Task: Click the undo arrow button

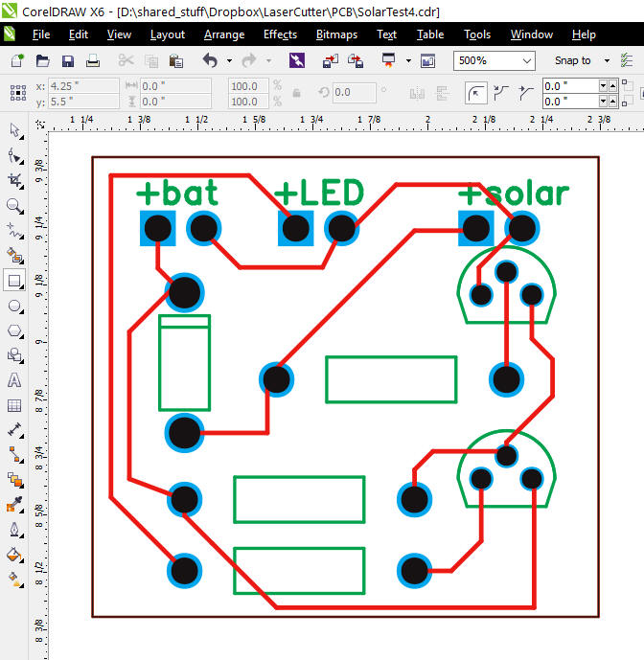Action: tap(210, 60)
